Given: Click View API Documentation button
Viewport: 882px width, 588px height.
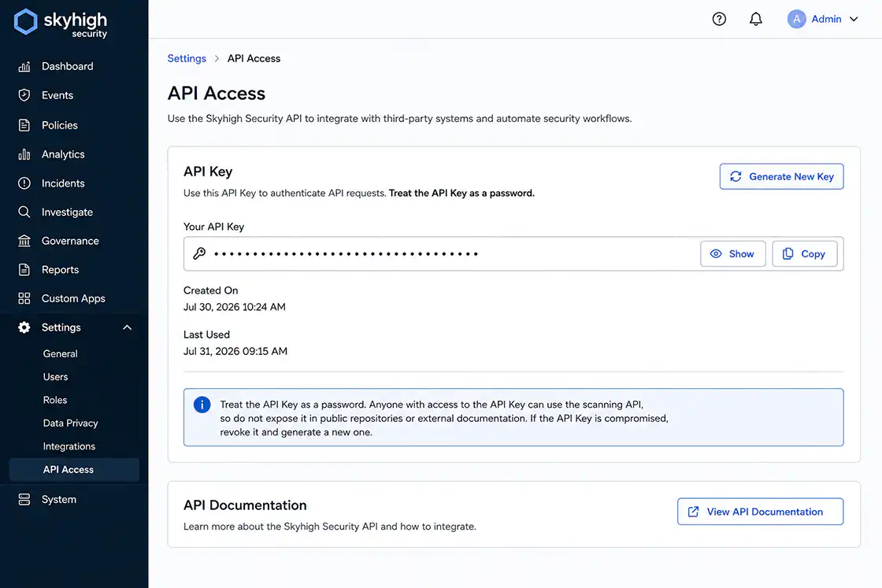Looking at the screenshot, I should tap(760, 512).
